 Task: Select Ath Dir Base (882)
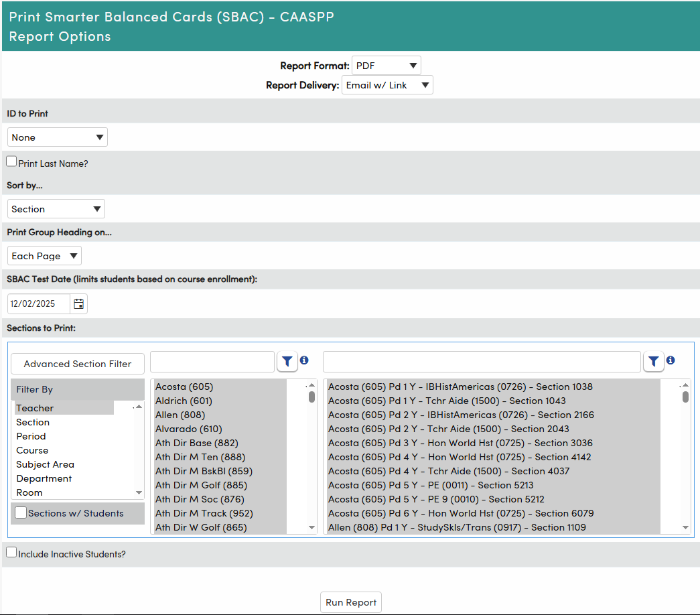click(220, 443)
